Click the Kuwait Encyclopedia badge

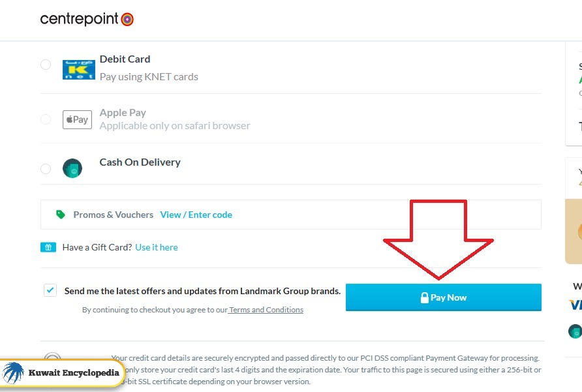[x=63, y=373]
